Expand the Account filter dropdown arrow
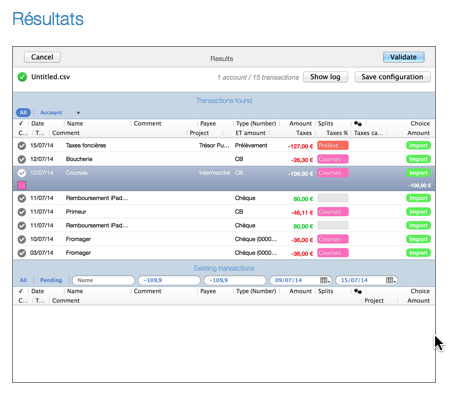Viewport: 459px width, 394px height. 78,113
